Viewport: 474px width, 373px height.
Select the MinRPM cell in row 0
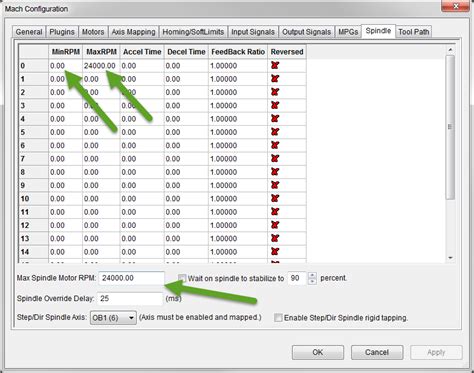pos(65,66)
